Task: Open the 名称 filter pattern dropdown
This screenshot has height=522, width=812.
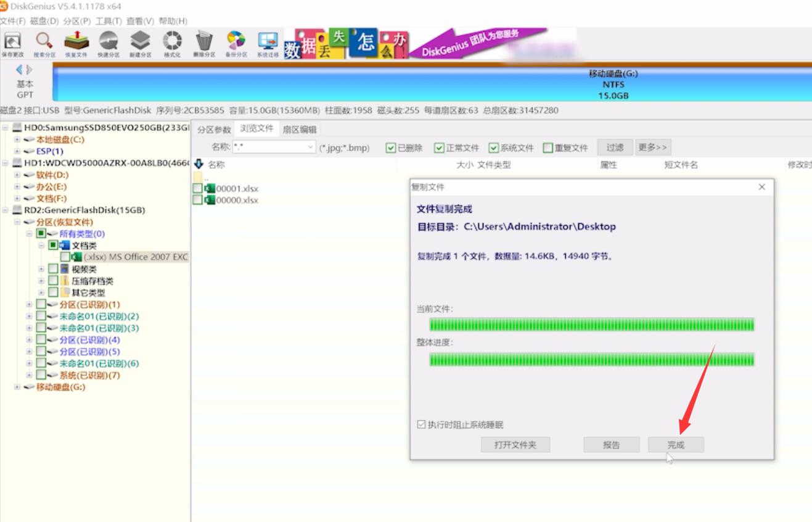Action: click(x=310, y=147)
